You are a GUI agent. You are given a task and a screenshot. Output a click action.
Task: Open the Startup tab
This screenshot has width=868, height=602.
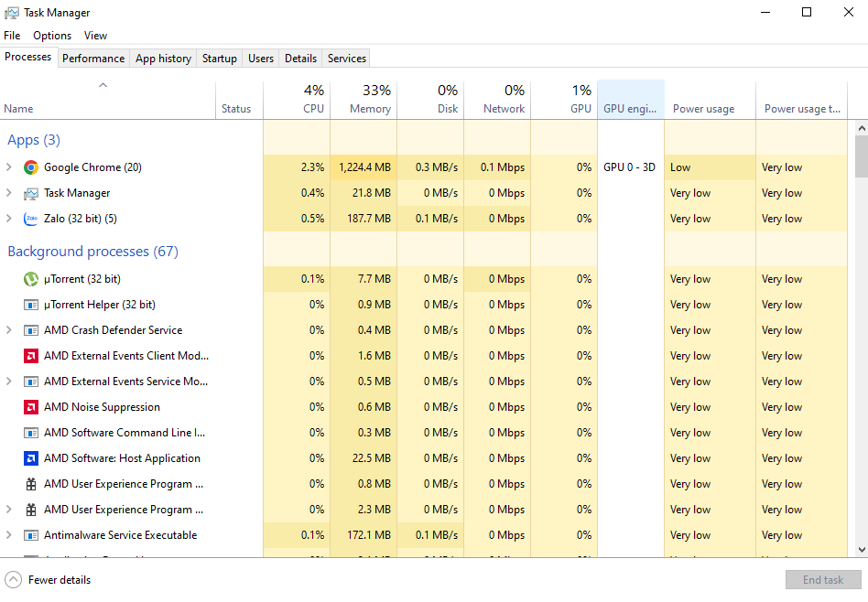[219, 59]
